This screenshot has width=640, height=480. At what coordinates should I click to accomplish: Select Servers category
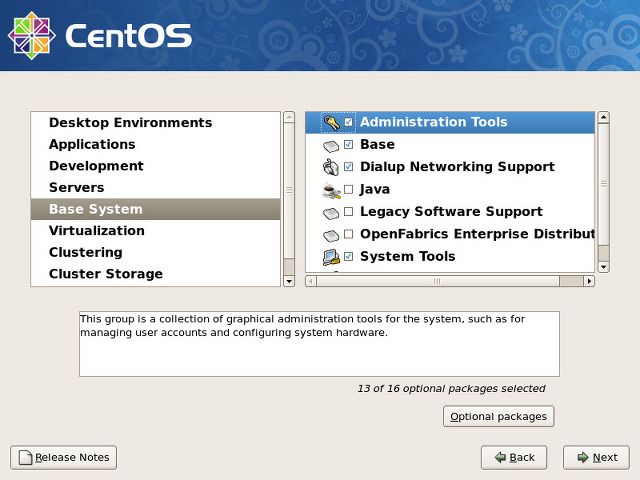click(x=156, y=187)
